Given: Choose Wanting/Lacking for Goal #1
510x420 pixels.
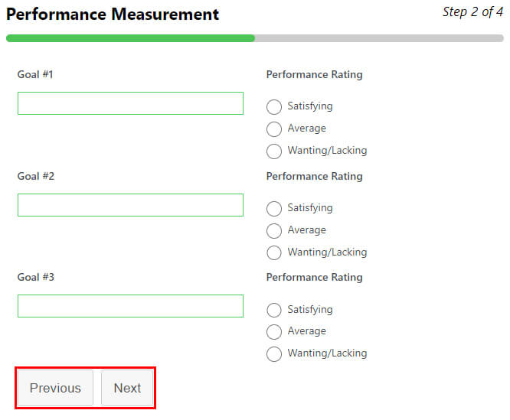Looking at the screenshot, I should (x=274, y=151).
